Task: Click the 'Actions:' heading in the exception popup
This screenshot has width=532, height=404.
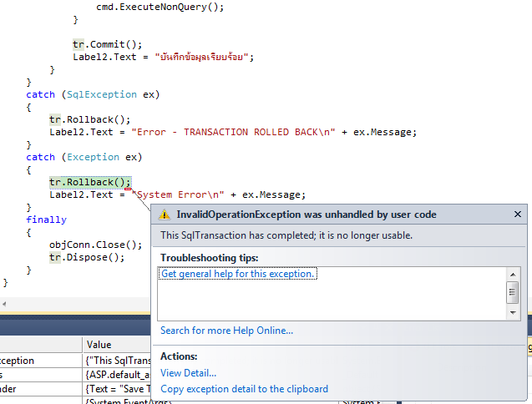Action: [179, 356]
